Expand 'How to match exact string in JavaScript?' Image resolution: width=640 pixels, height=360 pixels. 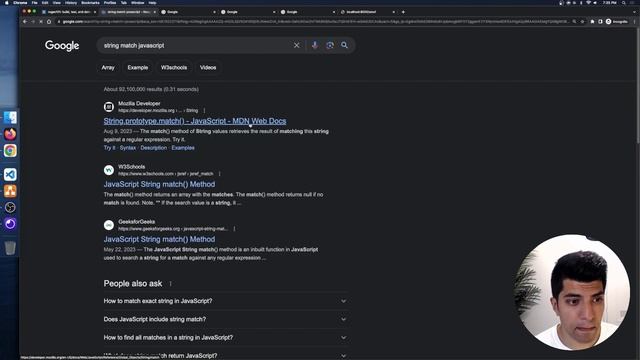pyautogui.click(x=225, y=301)
